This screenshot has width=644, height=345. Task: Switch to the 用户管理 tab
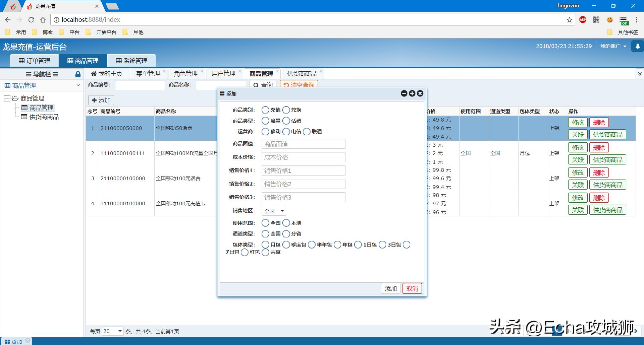click(223, 74)
